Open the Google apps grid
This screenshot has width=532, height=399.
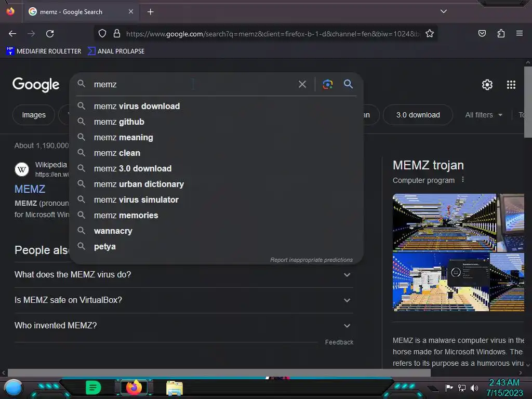coord(511,85)
